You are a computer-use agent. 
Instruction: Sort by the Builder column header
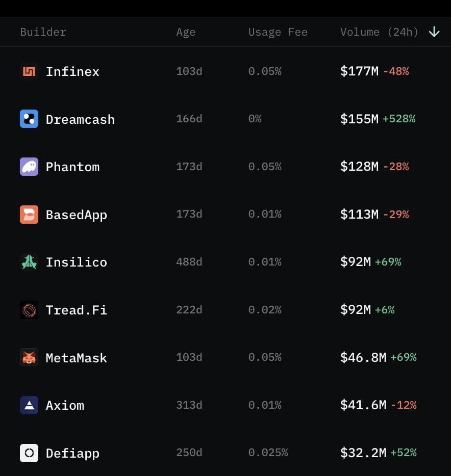43,32
